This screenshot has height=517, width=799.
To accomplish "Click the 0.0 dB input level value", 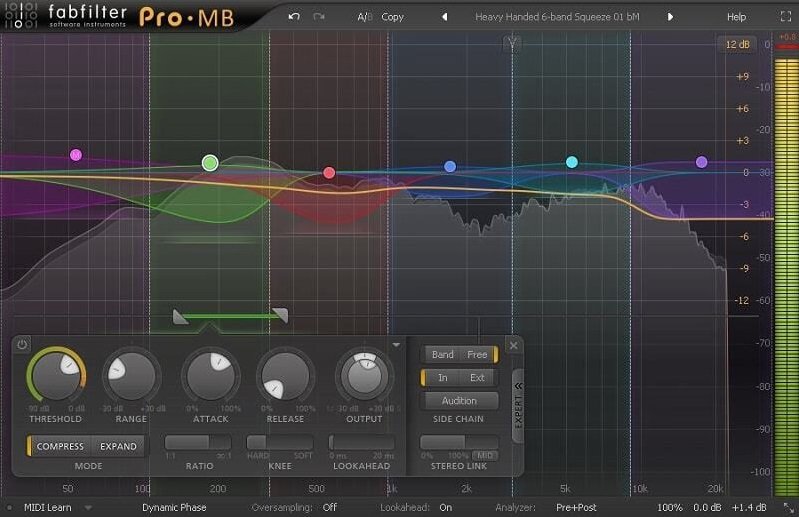I will coord(708,508).
